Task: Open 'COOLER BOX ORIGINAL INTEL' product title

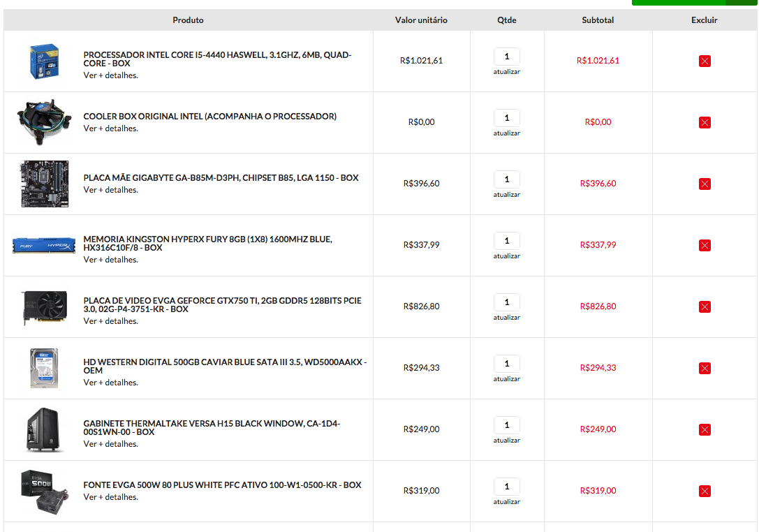Action: coord(210,117)
